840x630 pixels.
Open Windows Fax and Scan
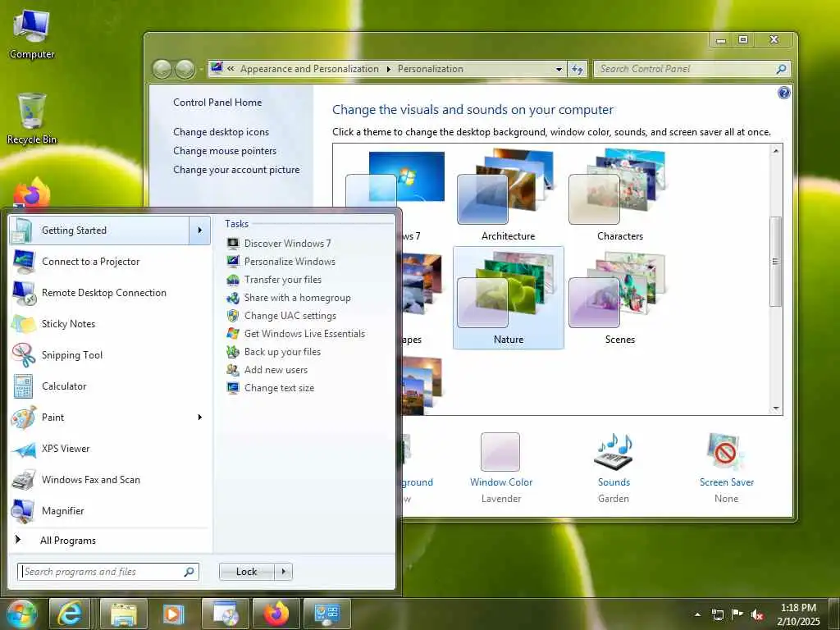click(x=110, y=479)
